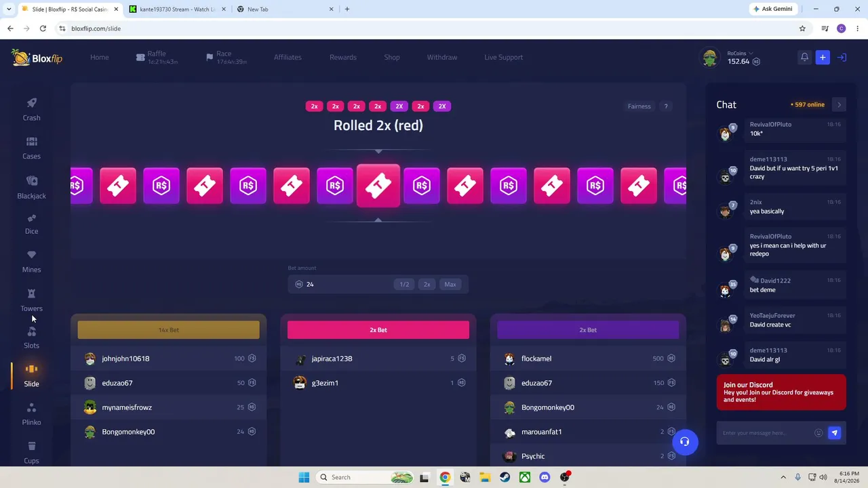Open Ask Gemini in Chrome

(772, 9)
